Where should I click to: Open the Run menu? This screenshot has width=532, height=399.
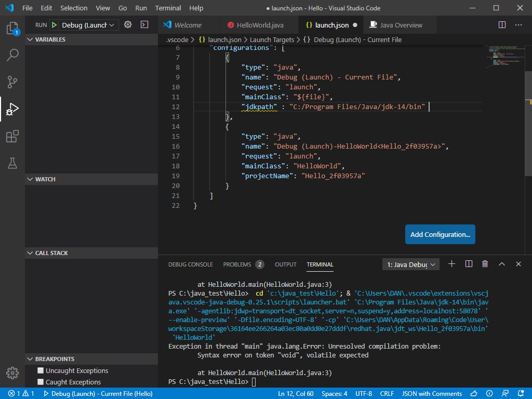[x=141, y=8]
